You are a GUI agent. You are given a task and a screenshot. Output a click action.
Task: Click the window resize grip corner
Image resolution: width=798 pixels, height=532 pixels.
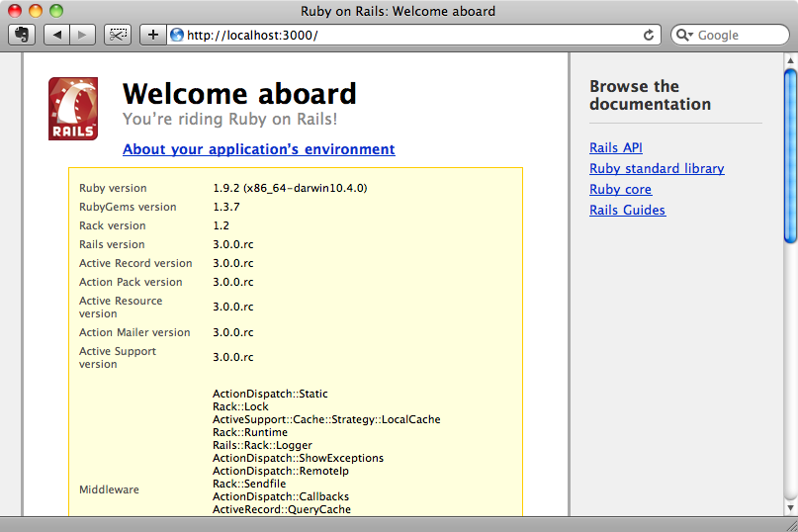(791, 525)
